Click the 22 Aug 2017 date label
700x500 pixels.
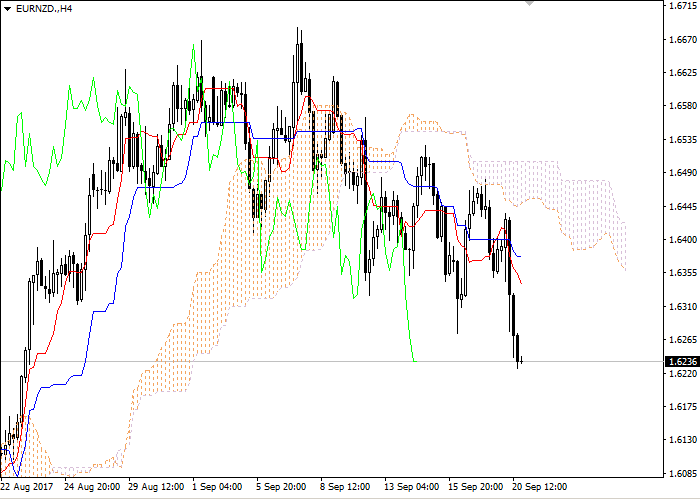[27, 487]
